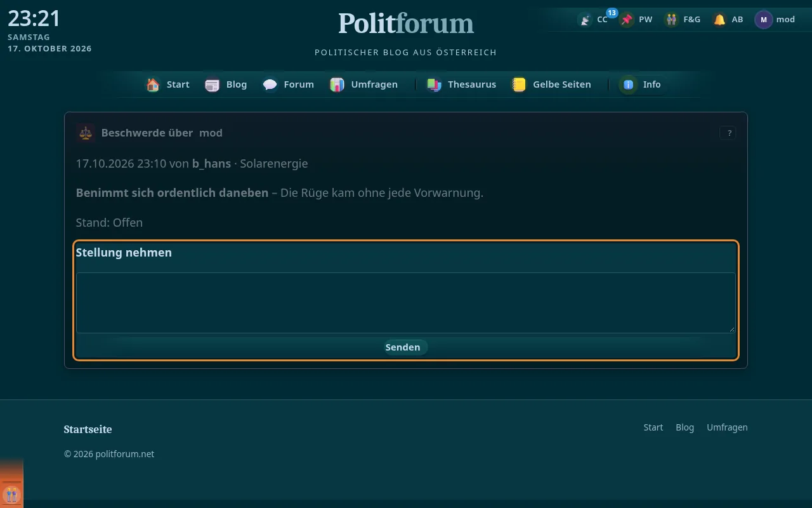Click the footer Umfragen link
Image resolution: width=812 pixels, height=508 pixels.
pyautogui.click(x=727, y=427)
